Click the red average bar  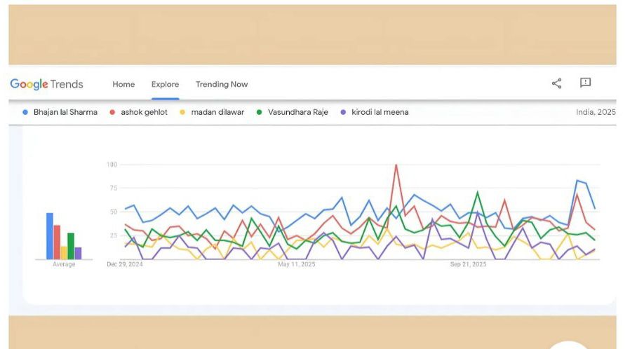57,242
